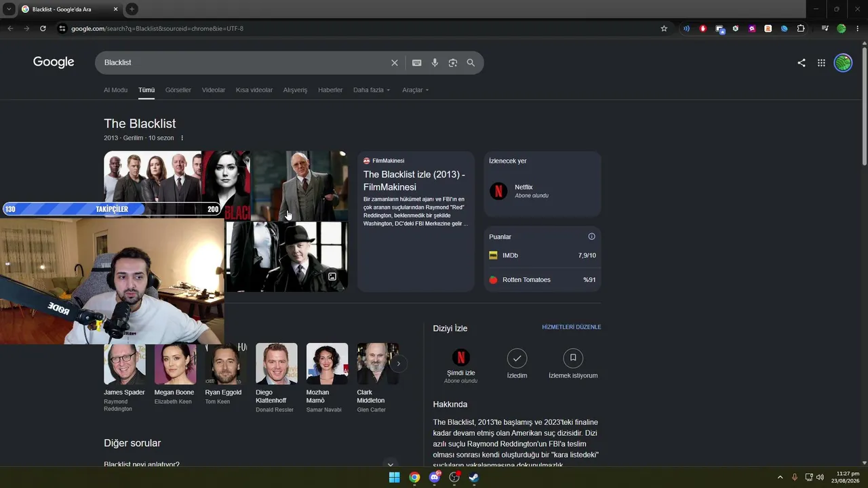The image size is (868, 488).
Task: Select the Görseller tab
Action: (178, 90)
